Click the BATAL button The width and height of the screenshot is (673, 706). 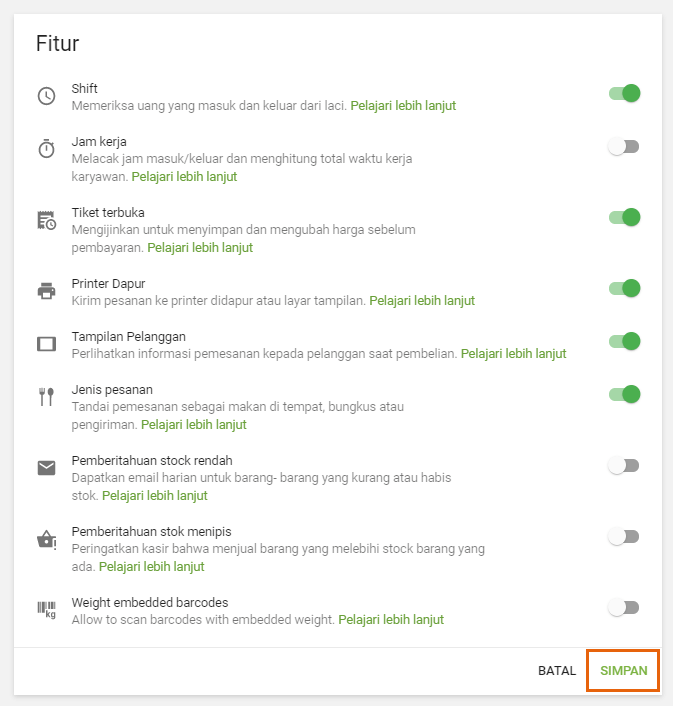pos(557,671)
